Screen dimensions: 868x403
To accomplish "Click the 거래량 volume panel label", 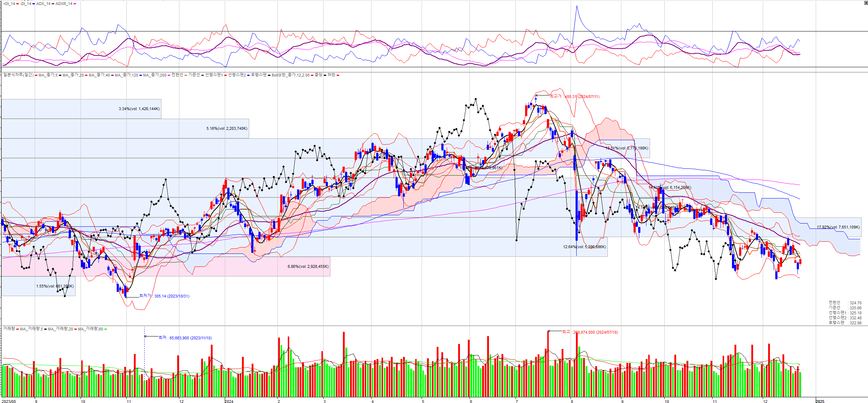I will click(9, 329).
